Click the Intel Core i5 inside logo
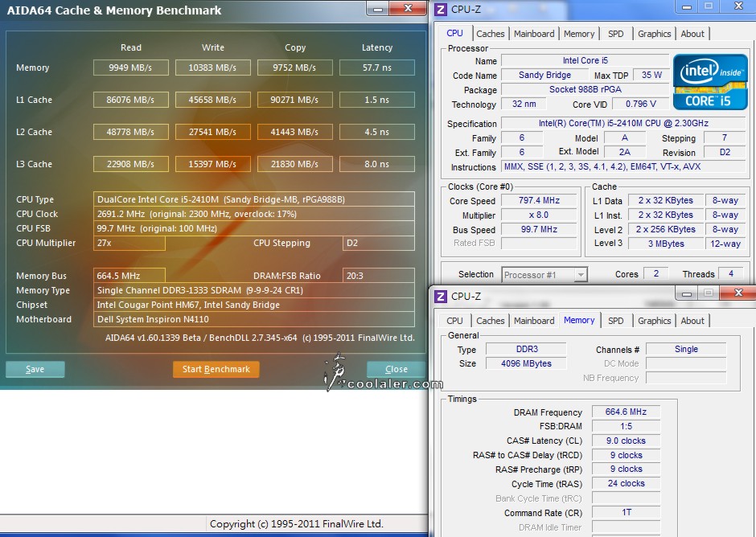 point(709,82)
